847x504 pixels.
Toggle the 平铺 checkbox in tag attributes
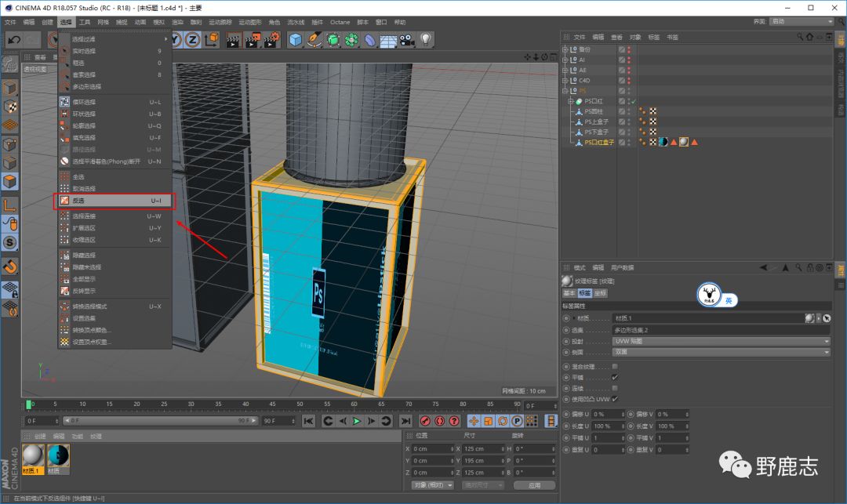point(615,377)
